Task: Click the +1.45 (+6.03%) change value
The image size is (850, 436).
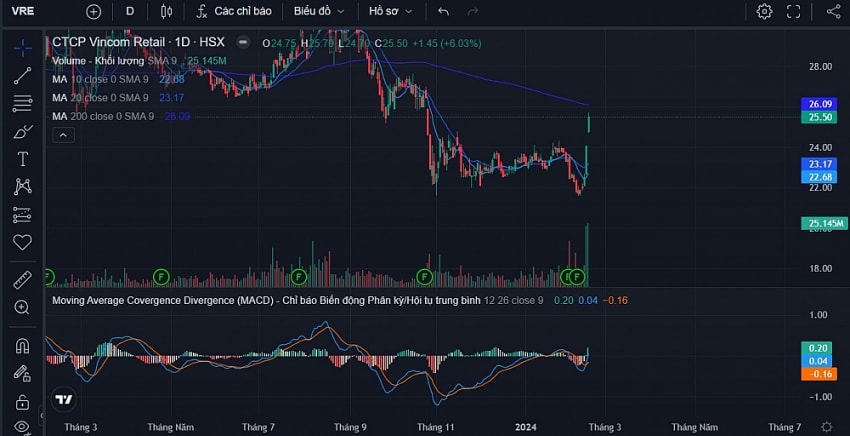Action: pos(447,43)
